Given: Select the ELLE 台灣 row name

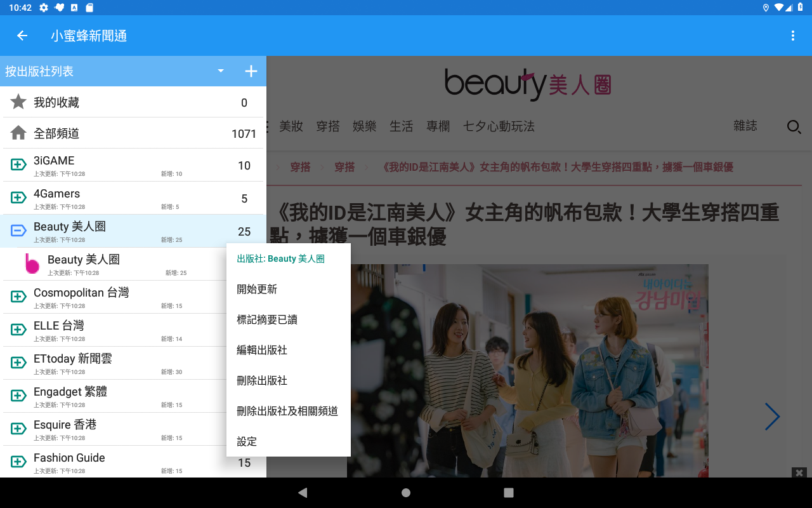Looking at the screenshot, I should coord(58,326).
